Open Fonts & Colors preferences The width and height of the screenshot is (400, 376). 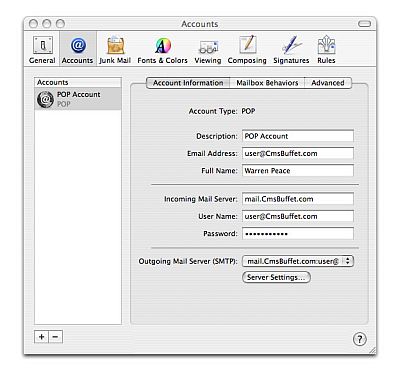click(162, 50)
